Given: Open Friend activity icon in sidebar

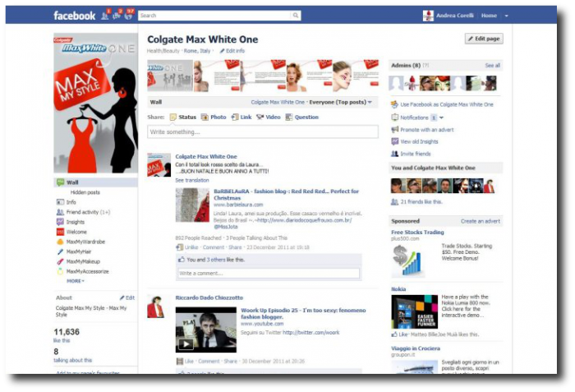Looking at the screenshot, I should click(60, 212).
